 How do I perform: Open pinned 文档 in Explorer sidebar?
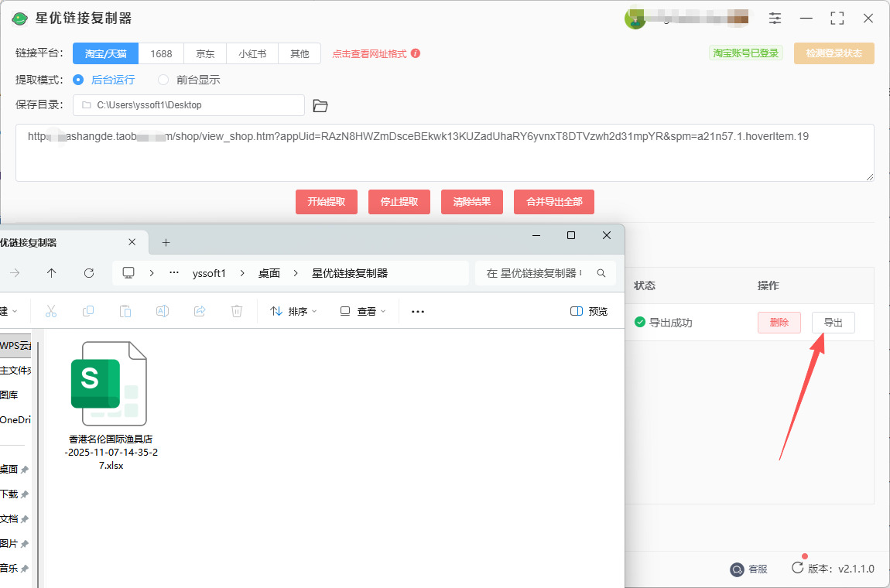click(14, 519)
